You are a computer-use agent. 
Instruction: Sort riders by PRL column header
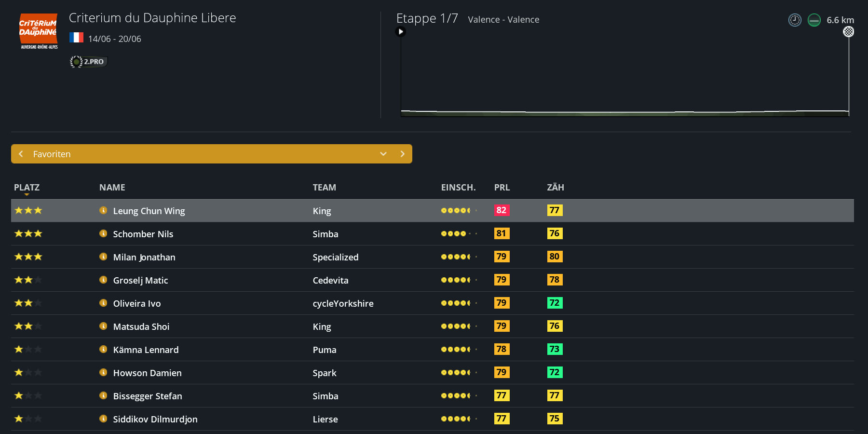(502, 188)
